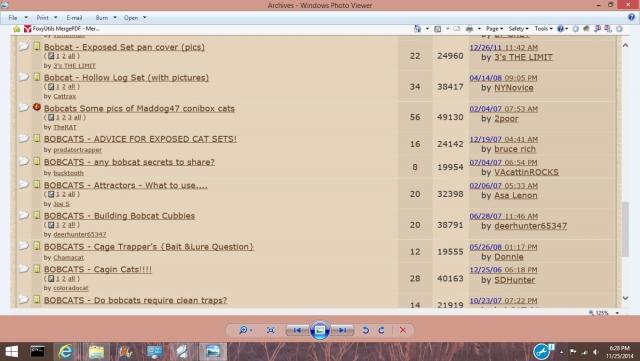Delete the photo with red X
640x361 pixels.
[403, 330]
